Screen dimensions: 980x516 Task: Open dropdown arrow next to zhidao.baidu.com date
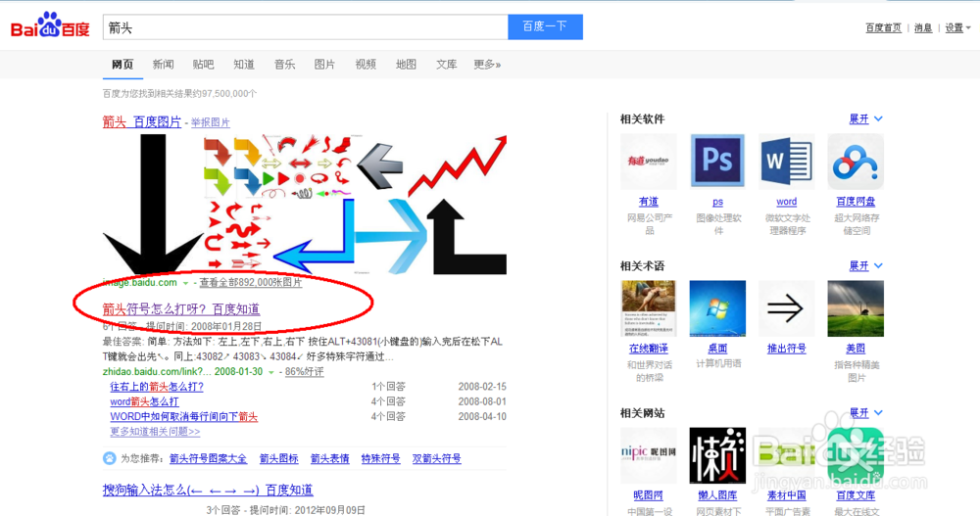(271, 372)
